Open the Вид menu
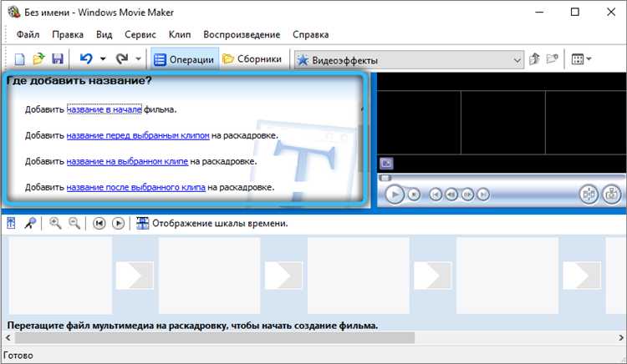Viewport: 627px width, 364px height. tap(104, 35)
